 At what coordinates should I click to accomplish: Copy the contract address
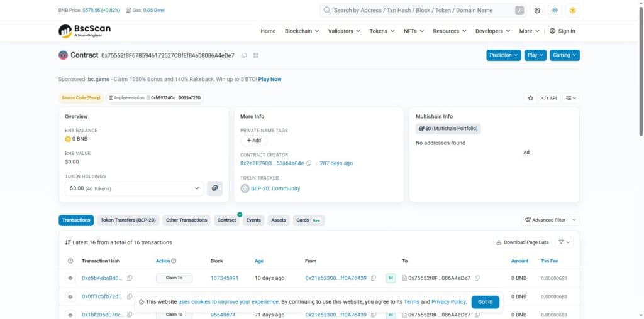tap(243, 55)
